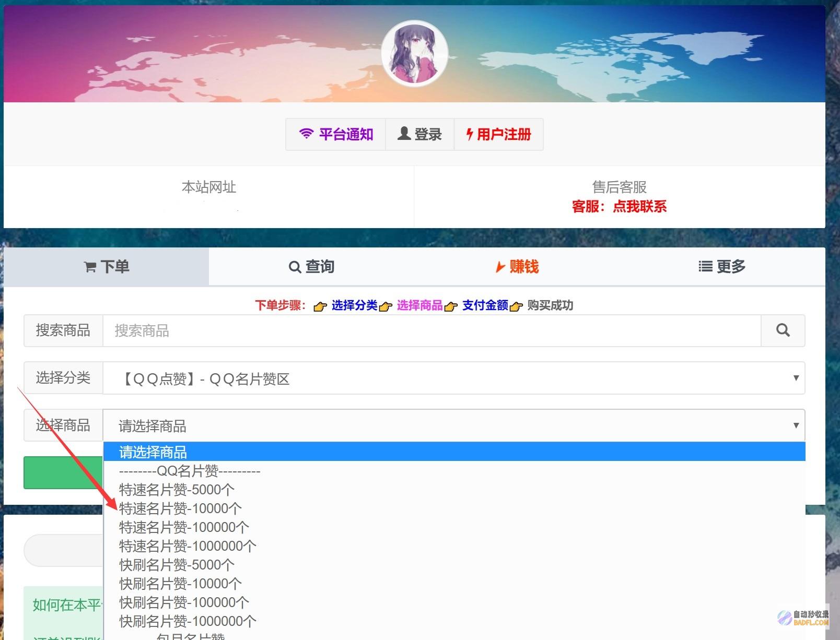Click the 选择商品 product dropdown box
The width and height of the screenshot is (840, 640).
453,425
